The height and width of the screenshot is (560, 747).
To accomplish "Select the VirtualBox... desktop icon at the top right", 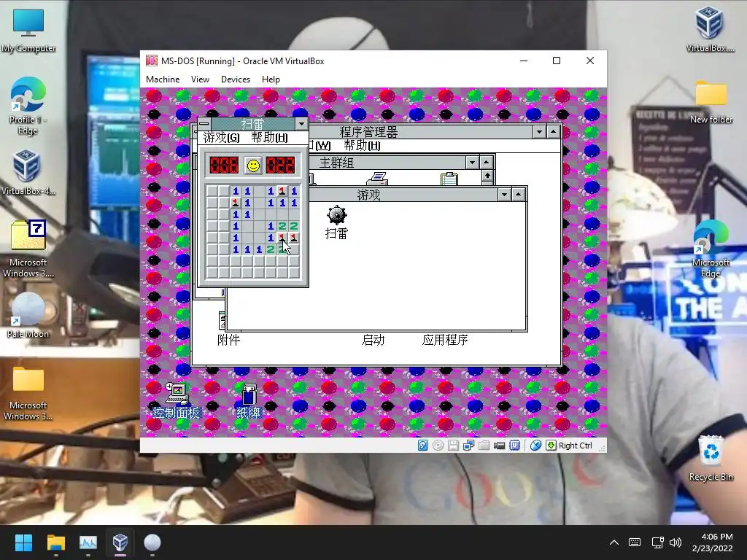I will 710,29.
